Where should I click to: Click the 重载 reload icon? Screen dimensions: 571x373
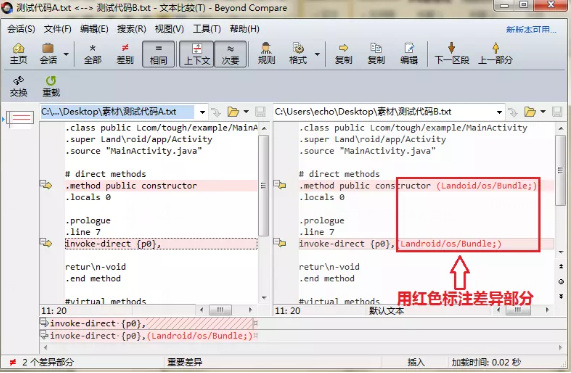[x=51, y=86]
